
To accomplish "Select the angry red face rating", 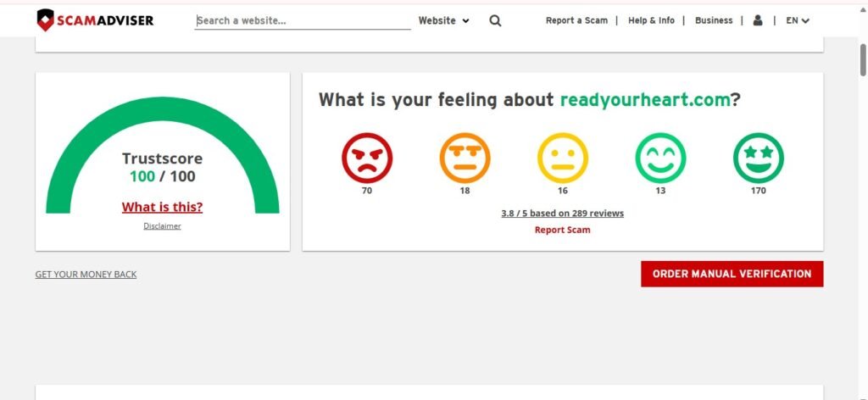I will (x=367, y=158).
